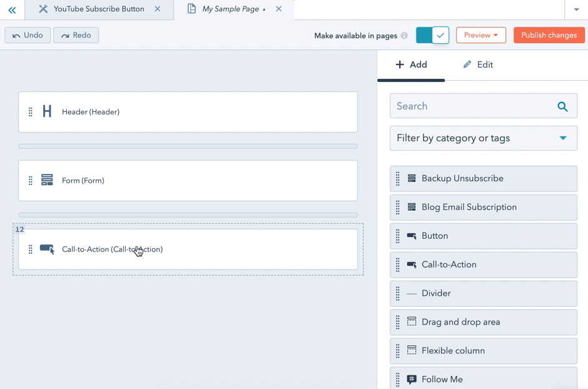
Task: Click the Redo button
Action: tap(76, 35)
